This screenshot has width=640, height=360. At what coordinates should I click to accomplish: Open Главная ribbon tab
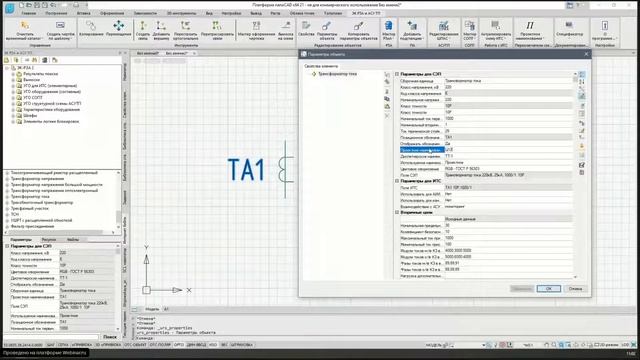tap(29, 13)
